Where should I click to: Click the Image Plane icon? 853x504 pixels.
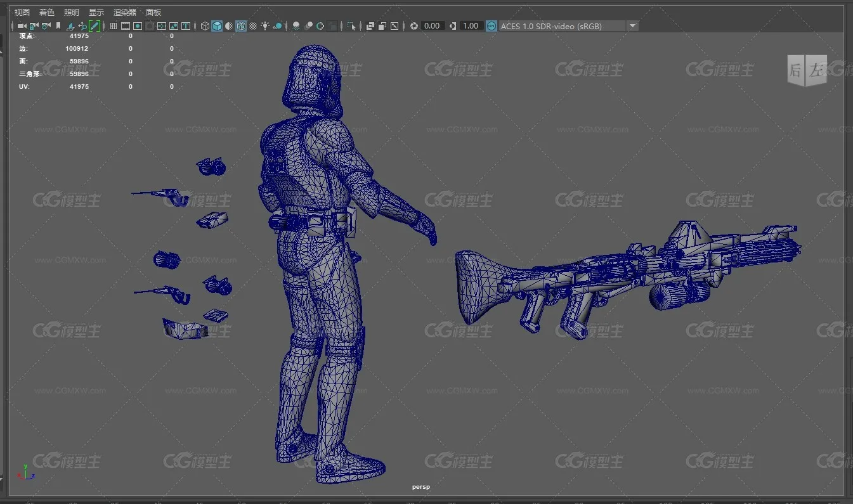[70, 26]
